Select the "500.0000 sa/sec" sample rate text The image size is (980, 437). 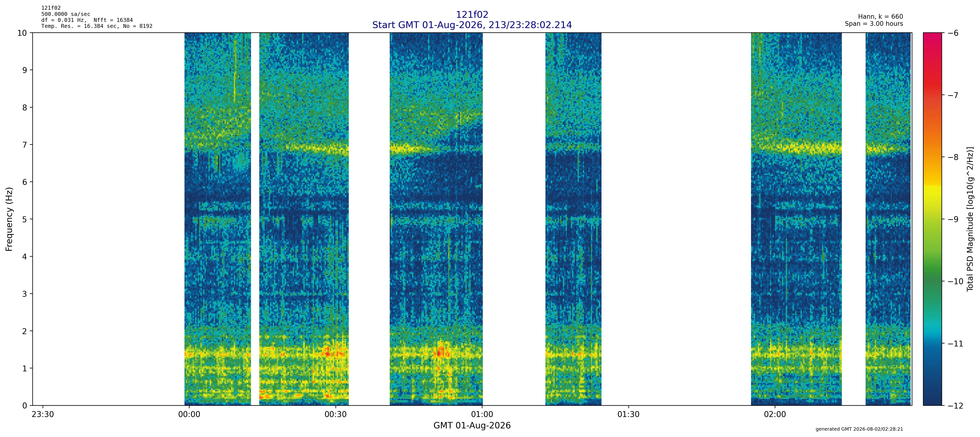tap(66, 14)
